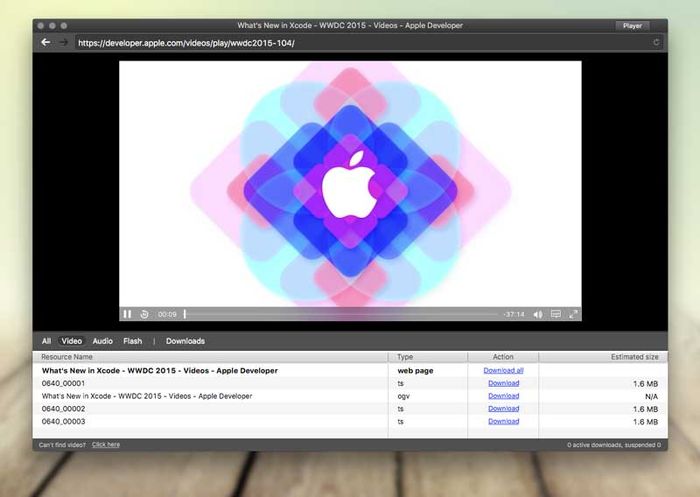Click the 'web page' type cell
700x497 pixels.
pos(415,371)
